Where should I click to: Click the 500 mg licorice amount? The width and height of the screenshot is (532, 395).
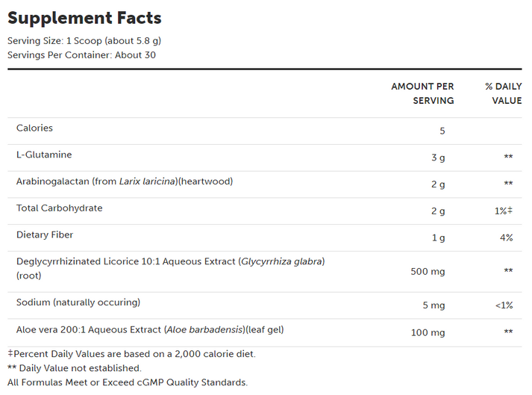(x=428, y=272)
